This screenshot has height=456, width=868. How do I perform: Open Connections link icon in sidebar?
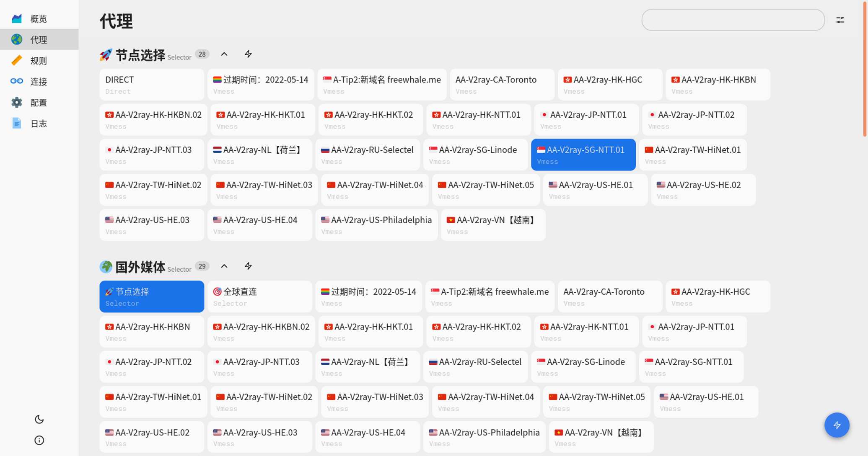pyautogui.click(x=17, y=81)
